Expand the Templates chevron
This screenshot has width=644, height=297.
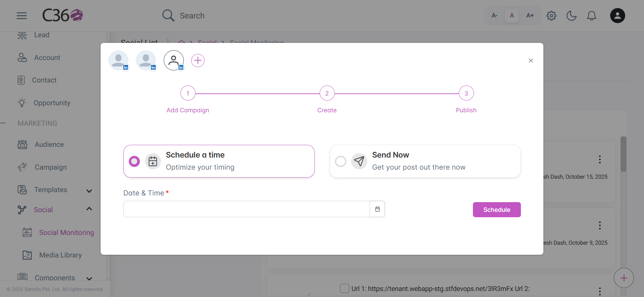click(x=89, y=191)
